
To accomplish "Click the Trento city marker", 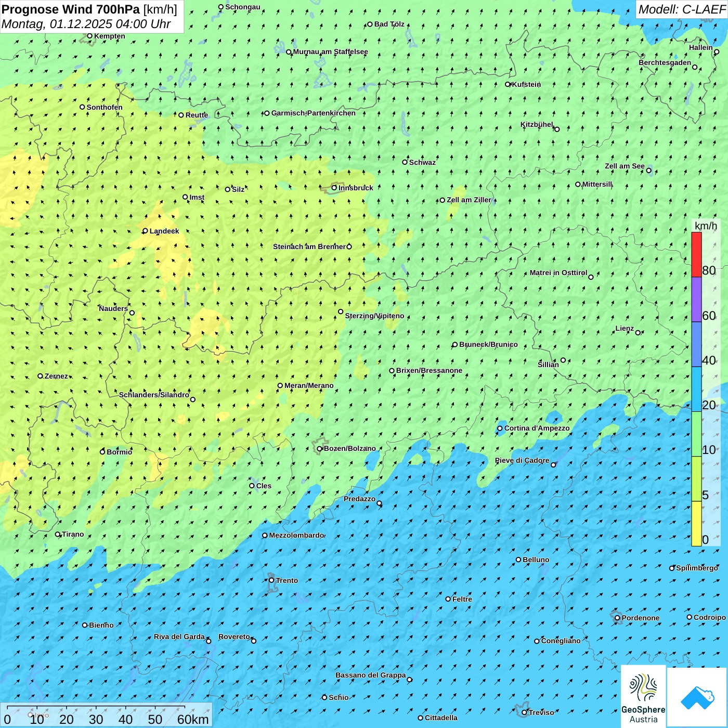I will pos(271,580).
